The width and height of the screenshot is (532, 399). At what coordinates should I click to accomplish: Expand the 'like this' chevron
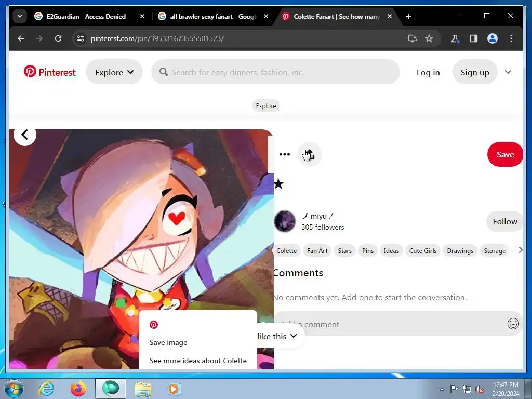coord(294,336)
